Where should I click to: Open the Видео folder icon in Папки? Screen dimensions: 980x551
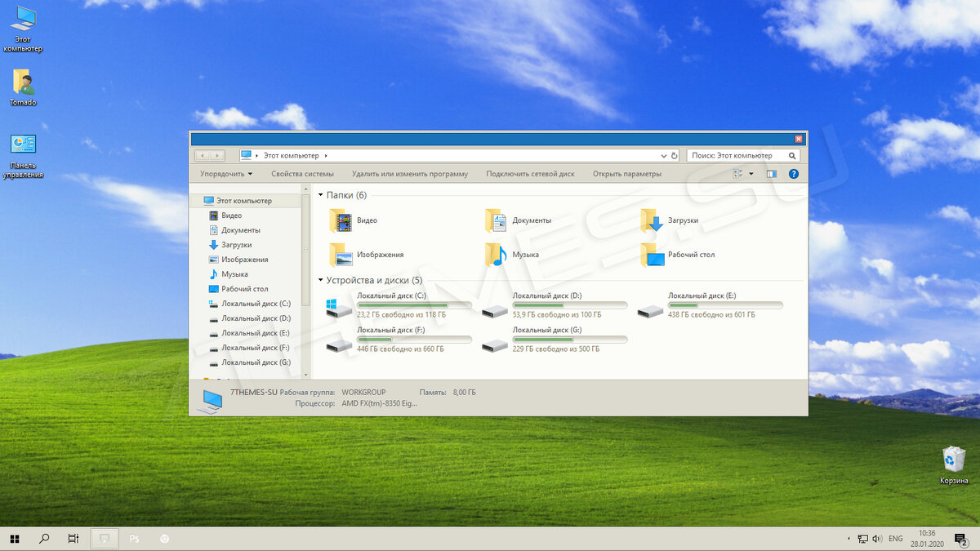click(341, 220)
